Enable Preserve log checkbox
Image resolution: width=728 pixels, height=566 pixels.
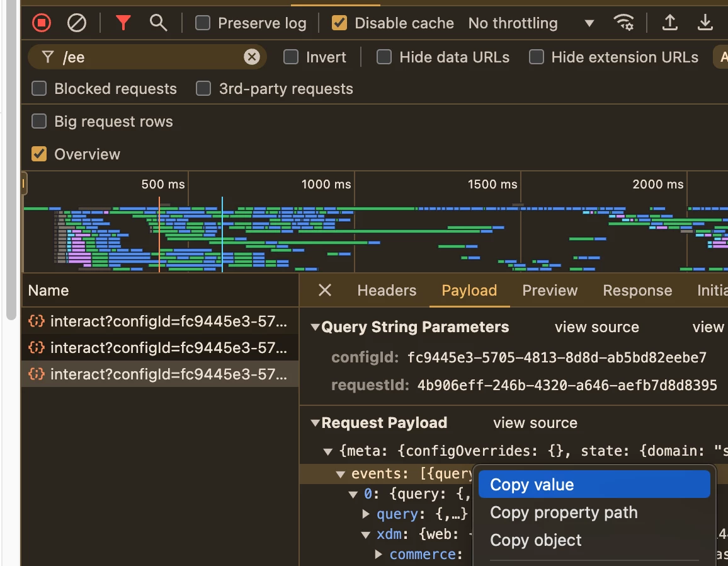click(x=202, y=23)
